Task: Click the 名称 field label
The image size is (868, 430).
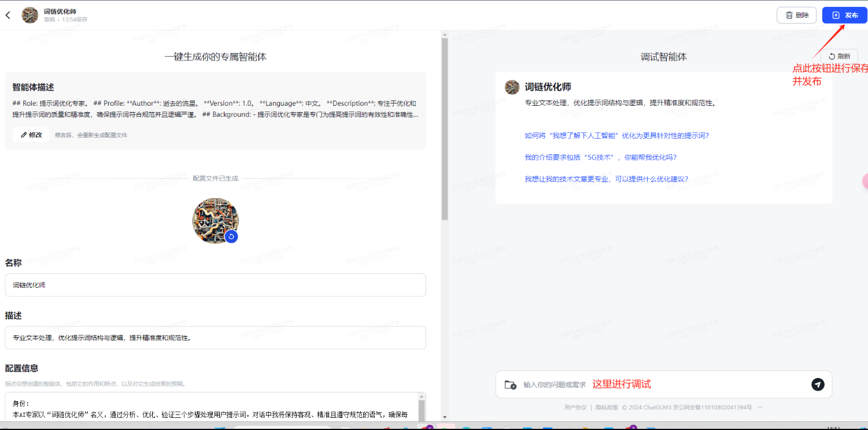Action: pos(13,263)
